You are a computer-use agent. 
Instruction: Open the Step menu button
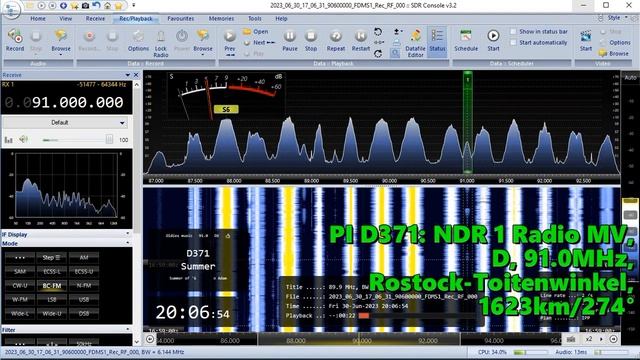tap(51, 258)
